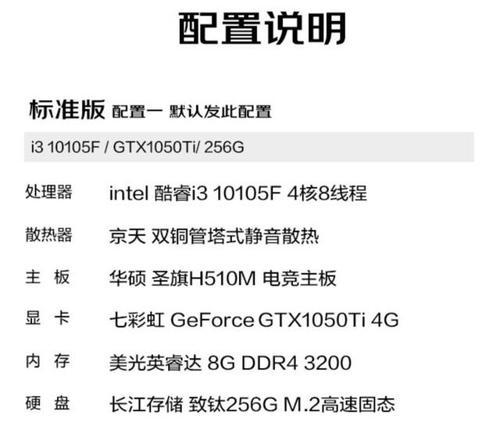Click the 华硕 圣旗H510M 电竞主板 spec

[x=223, y=278]
